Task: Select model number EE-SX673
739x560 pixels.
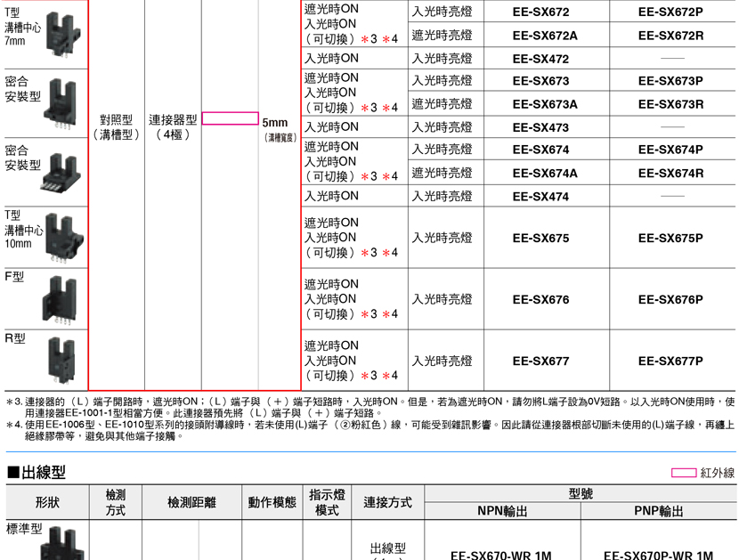Action: click(x=540, y=81)
